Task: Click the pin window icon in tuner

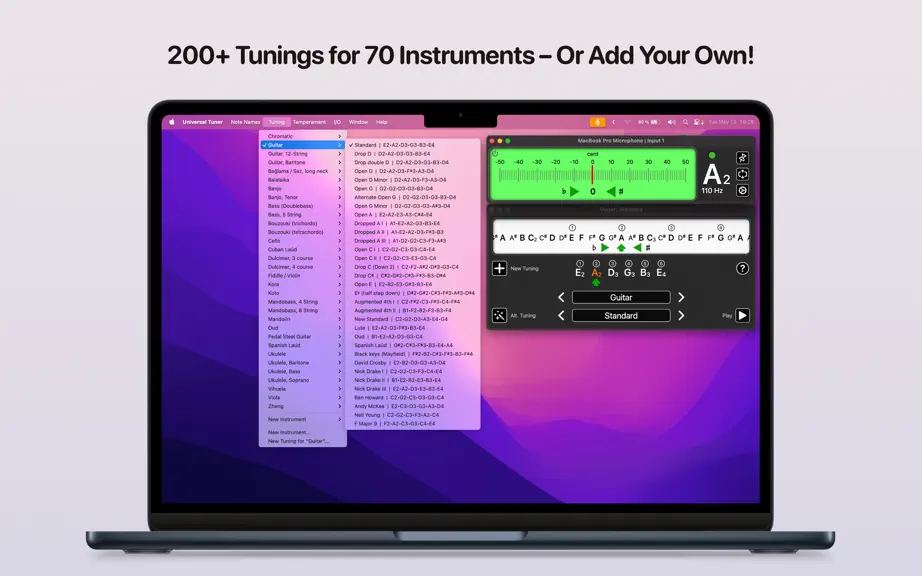Action: (743, 158)
